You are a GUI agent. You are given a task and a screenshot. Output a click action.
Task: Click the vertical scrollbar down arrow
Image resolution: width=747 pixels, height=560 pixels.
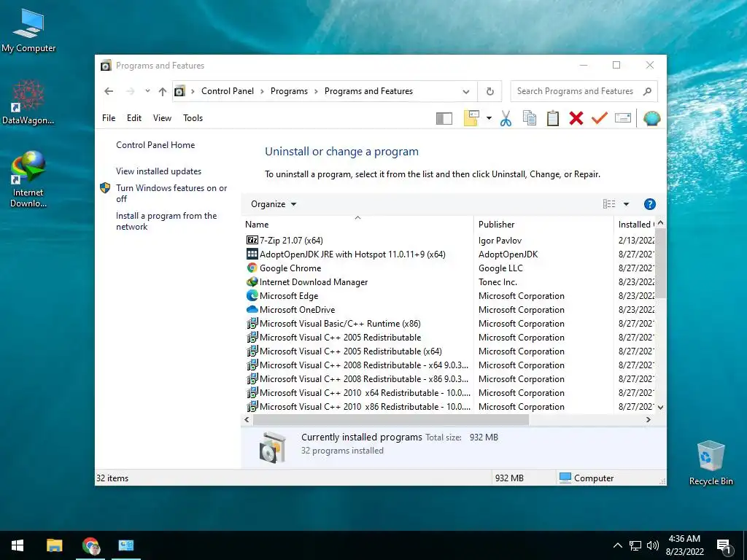click(660, 407)
